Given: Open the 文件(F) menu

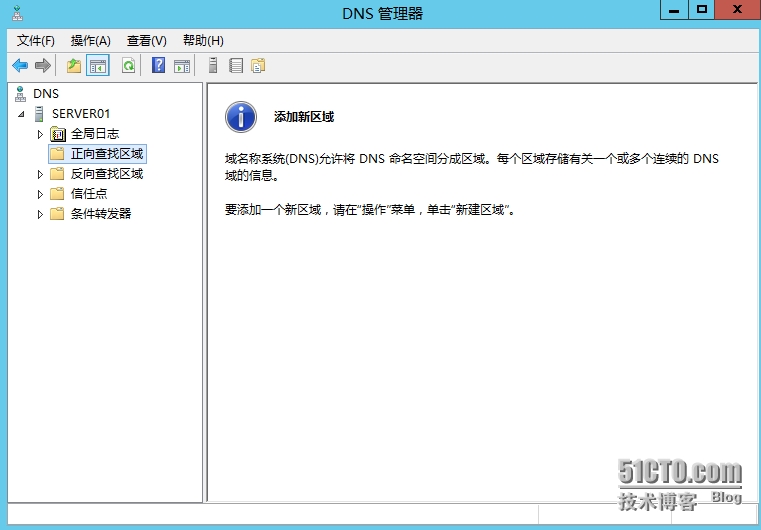Looking at the screenshot, I should [x=35, y=41].
